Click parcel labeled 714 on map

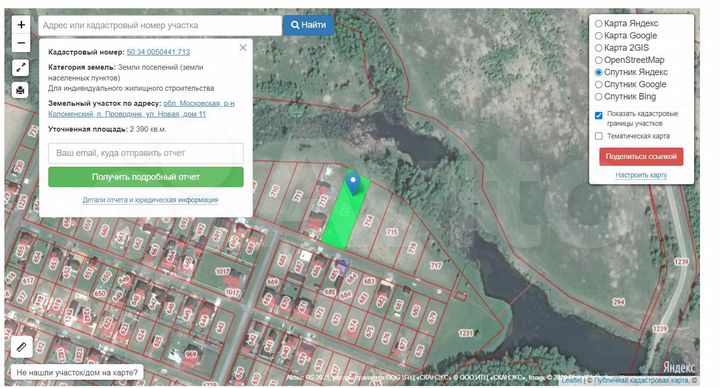pyautogui.click(x=368, y=220)
